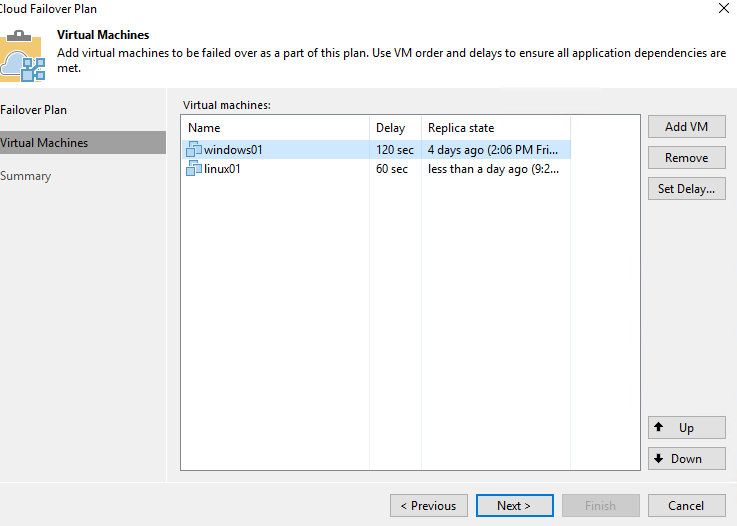Switch to the Failover Plan step
This screenshot has height=526, width=737.
coord(34,110)
